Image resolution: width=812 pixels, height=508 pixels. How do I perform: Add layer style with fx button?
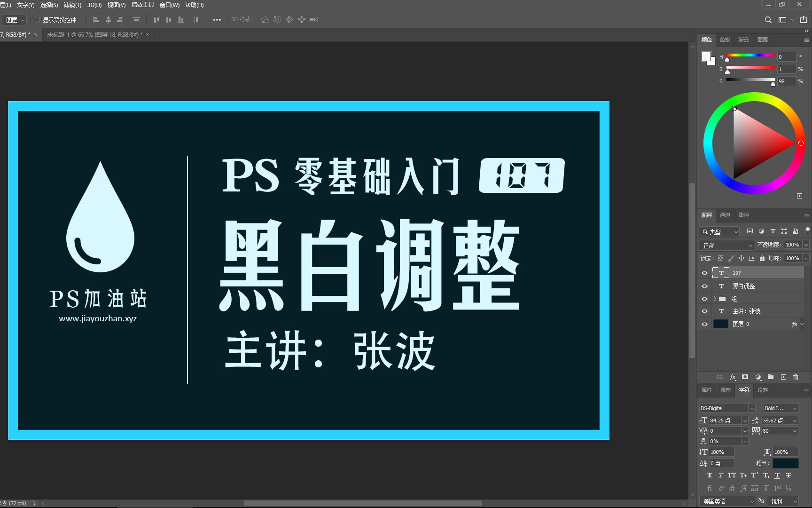pyautogui.click(x=733, y=377)
